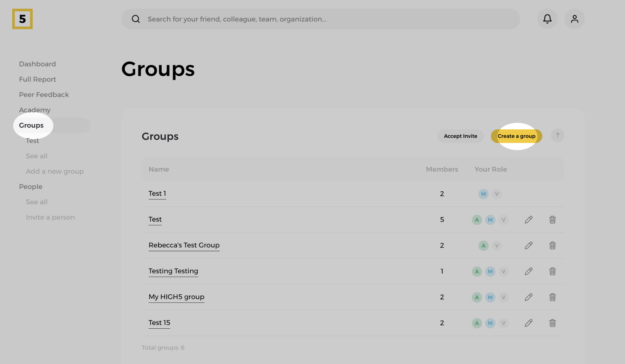Delete Test 15 with trash icon
This screenshot has height=364, width=625.
[552, 323]
